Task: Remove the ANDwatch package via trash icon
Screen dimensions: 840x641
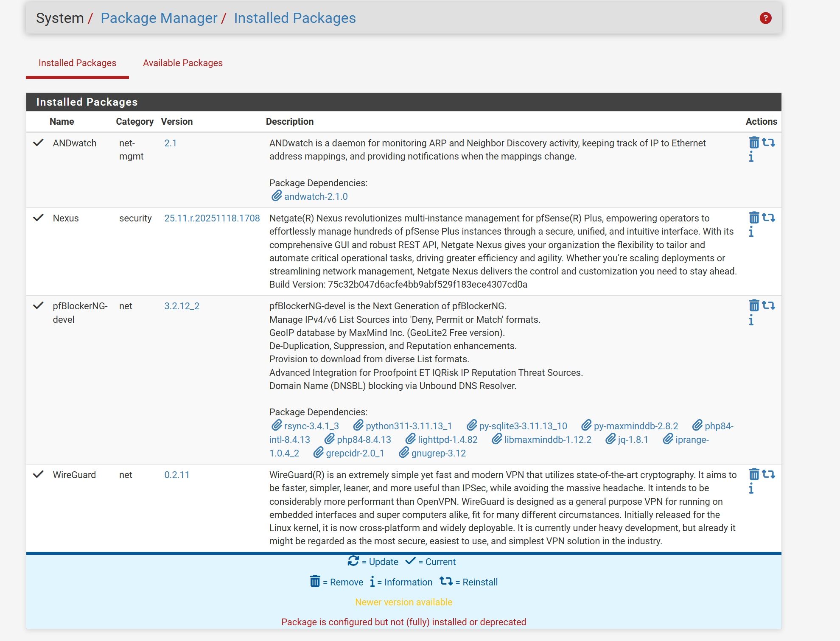Action: [753, 143]
